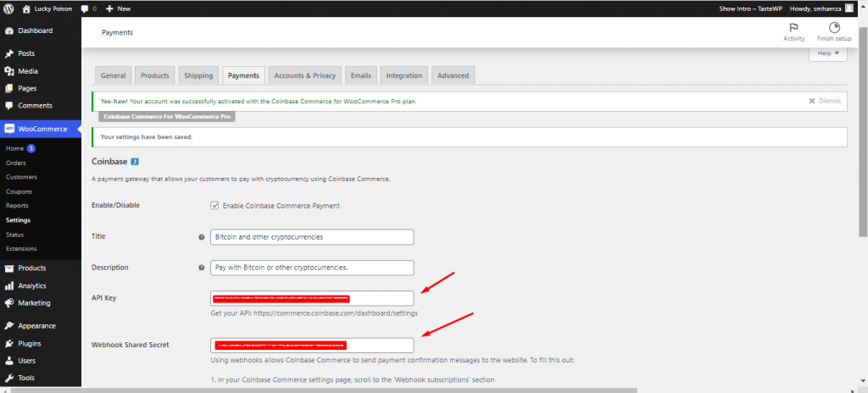Open Users person icon

click(x=8, y=361)
